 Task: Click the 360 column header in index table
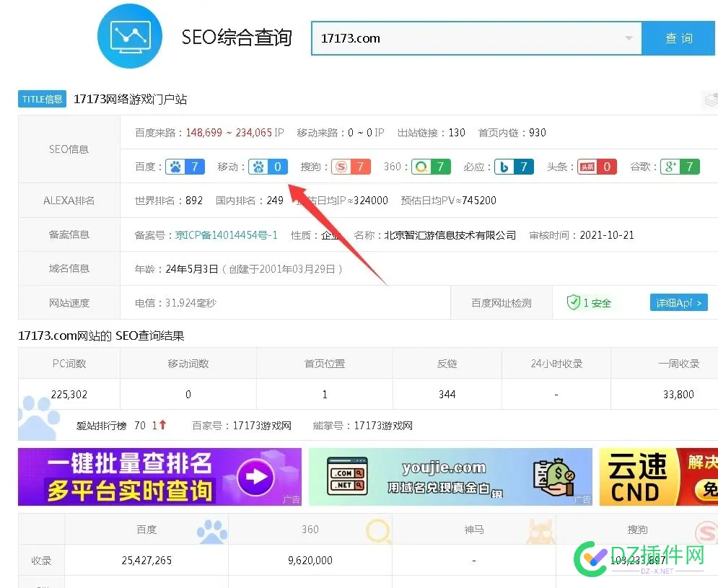(310, 530)
